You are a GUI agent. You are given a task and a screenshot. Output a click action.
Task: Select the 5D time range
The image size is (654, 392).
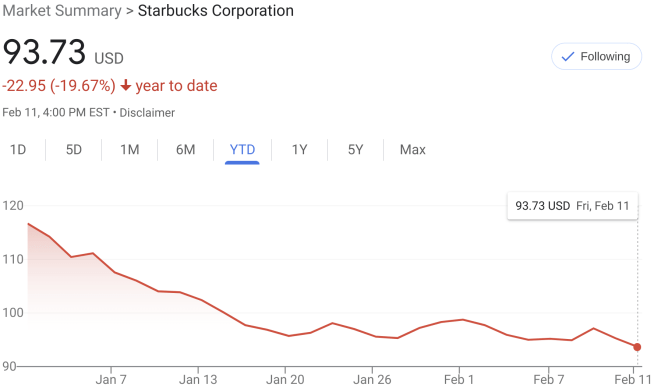pyautogui.click(x=74, y=149)
